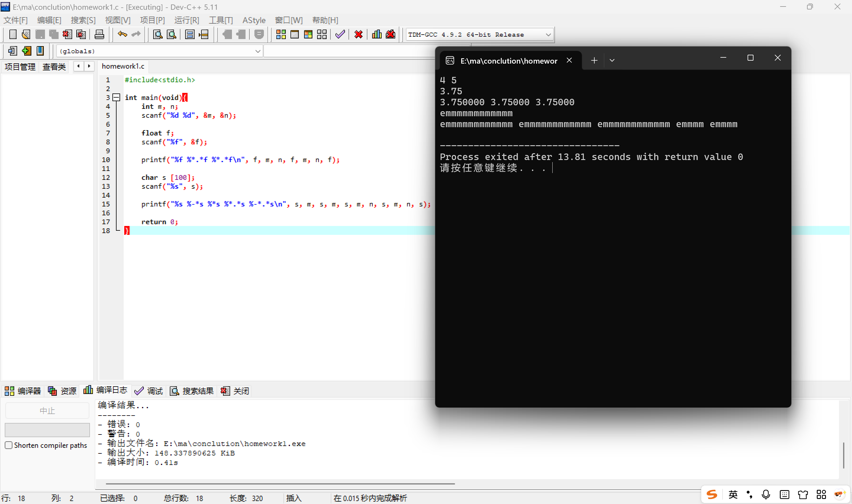Screen dimensions: 852x504
Task: Collapse the main function fold marker
Action: coord(117,98)
